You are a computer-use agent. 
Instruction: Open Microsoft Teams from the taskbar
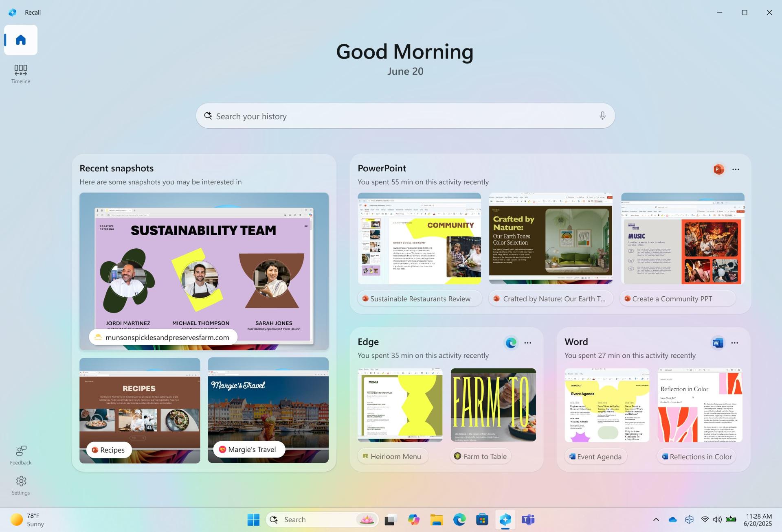pyautogui.click(x=528, y=519)
